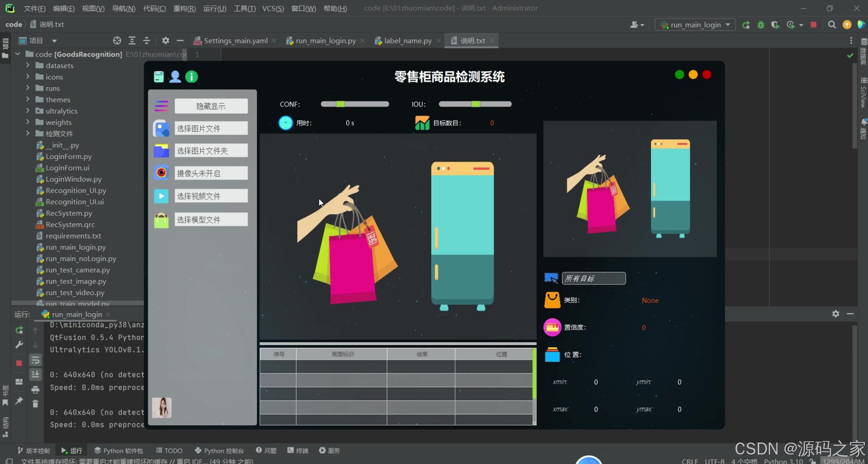868x464 pixels.
Task: Click the search magnifier icon in toolbar
Action: tap(832, 25)
